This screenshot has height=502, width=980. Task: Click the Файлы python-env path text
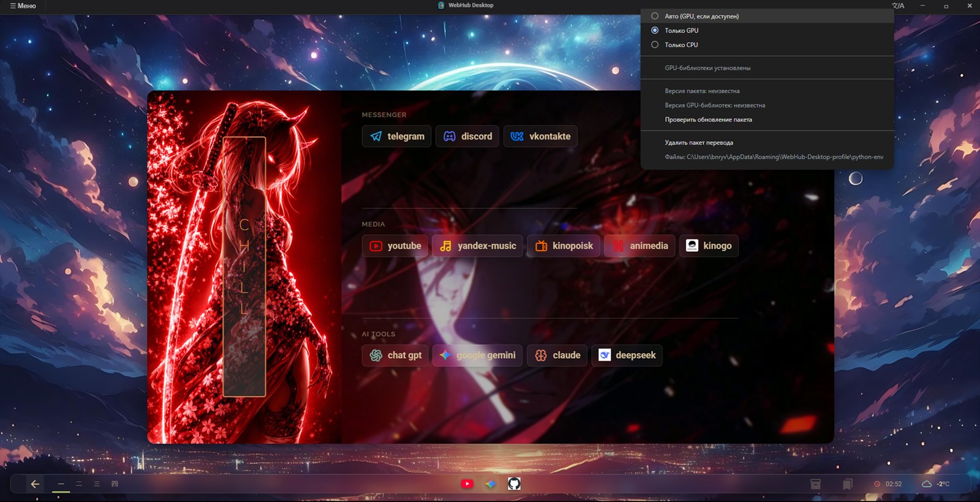pos(774,157)
